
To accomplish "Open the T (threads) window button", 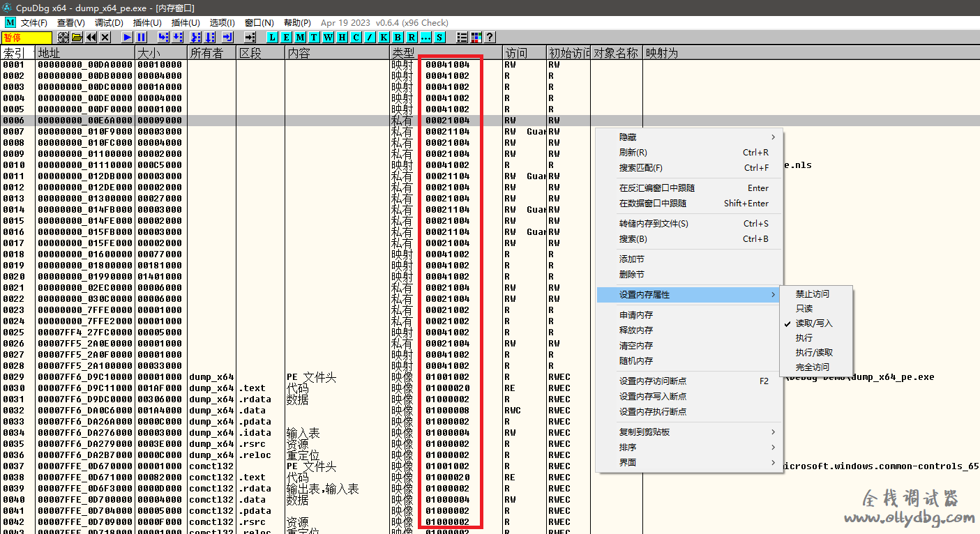I will 314,37.
